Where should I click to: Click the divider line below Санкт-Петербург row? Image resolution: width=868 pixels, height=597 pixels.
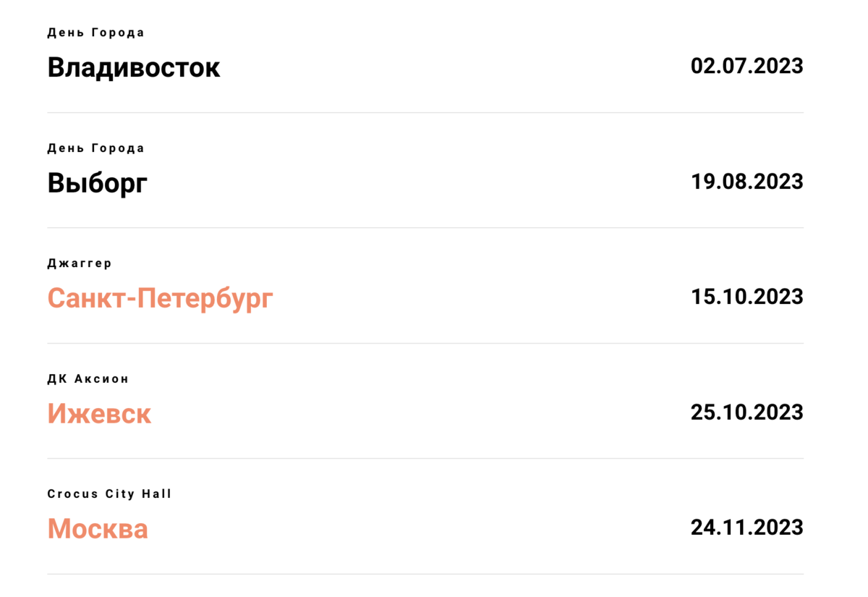425,343
